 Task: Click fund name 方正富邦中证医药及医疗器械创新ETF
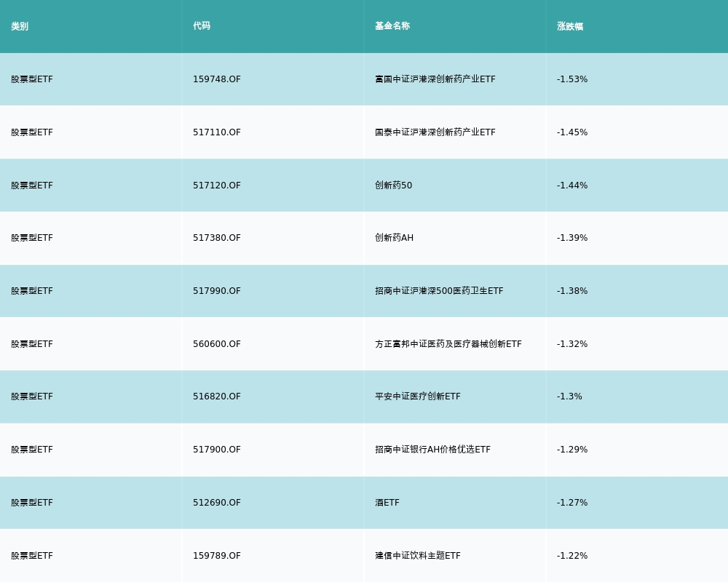pos(448,344)
